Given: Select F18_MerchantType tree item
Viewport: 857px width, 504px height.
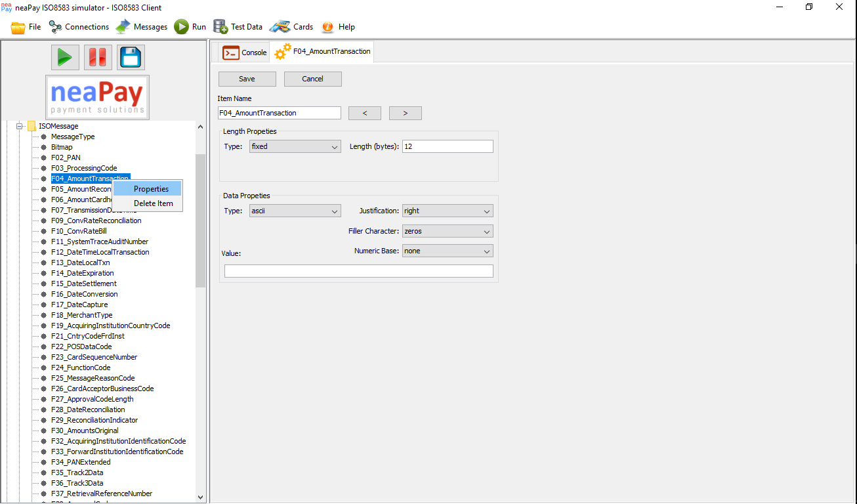Looking at the screenshot, I should pyautogui.click(x=82, y=315).
